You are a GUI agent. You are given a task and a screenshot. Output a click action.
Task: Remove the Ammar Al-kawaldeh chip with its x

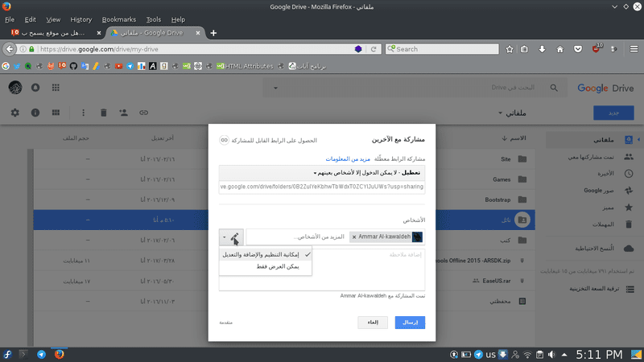354,237
